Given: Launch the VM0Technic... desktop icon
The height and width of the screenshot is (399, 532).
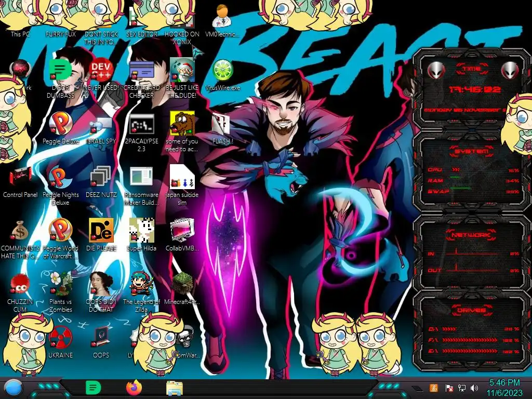Looking at the screenshot, I should coord(222,21).
